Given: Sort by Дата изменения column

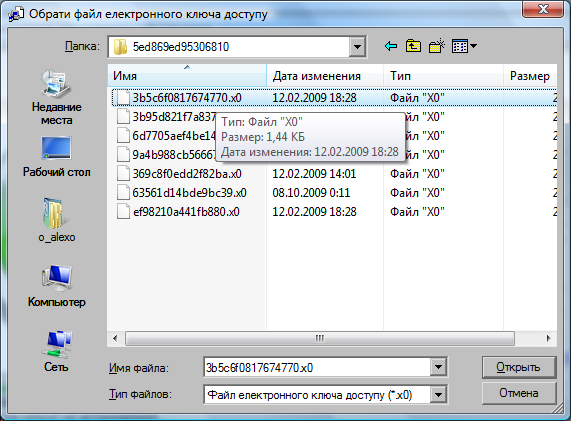Looking at the screenshot, I should [x=325, y=76].
